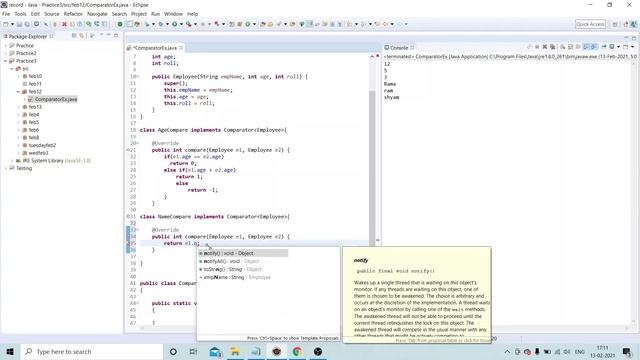Expand JRE System Library node

(12, 161)
